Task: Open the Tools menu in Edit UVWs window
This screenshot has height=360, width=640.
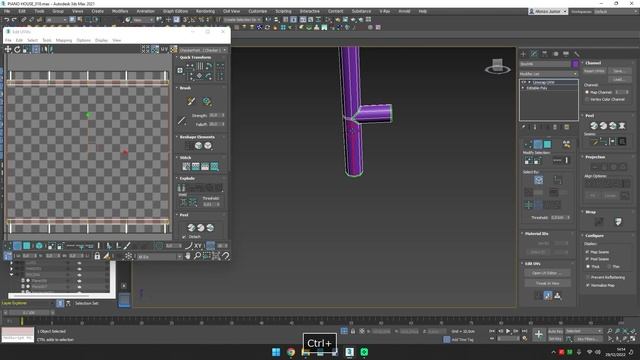Action: click(x=47, y=40)
